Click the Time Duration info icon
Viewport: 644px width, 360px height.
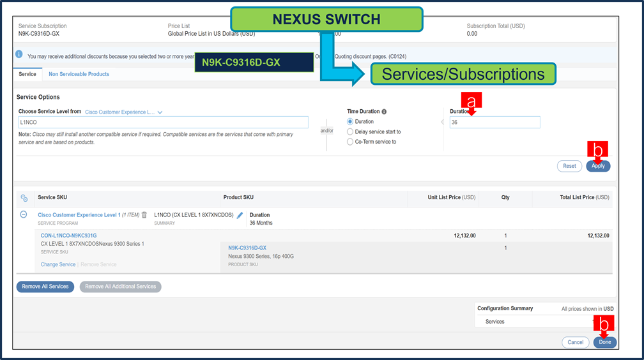click(x=384, y=112)
